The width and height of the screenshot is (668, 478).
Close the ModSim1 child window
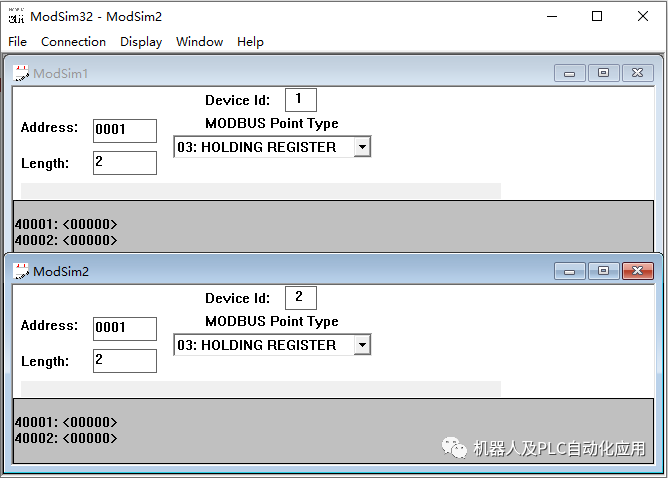[x=637, y=73]
